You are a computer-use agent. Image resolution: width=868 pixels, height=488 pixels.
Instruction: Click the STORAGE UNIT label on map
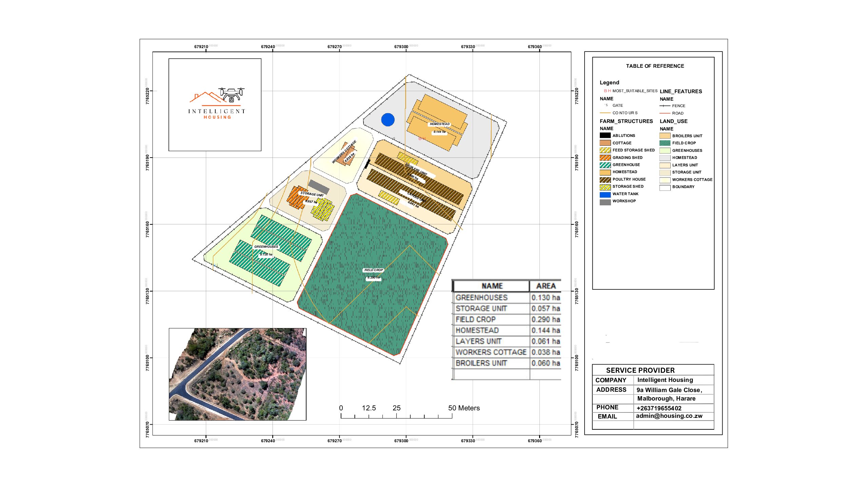312,194
